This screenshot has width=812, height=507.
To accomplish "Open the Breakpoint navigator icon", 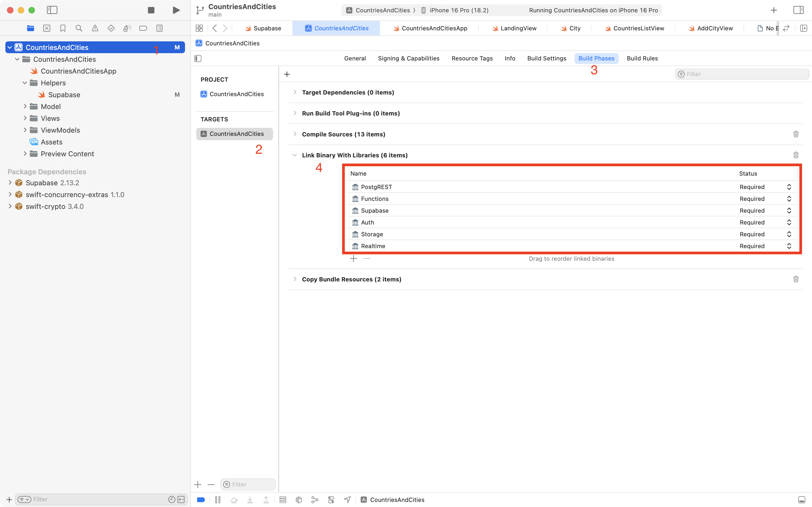I will tap(143, 28).
